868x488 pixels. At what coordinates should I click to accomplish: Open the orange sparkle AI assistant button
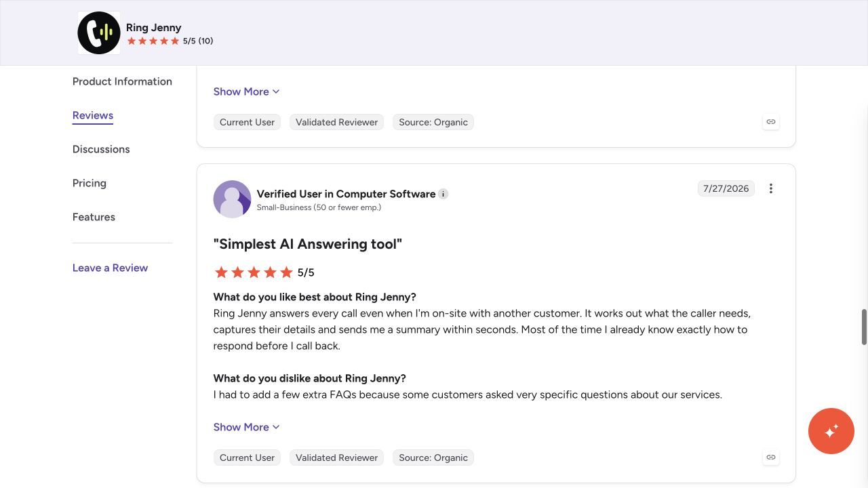(831, 431)
